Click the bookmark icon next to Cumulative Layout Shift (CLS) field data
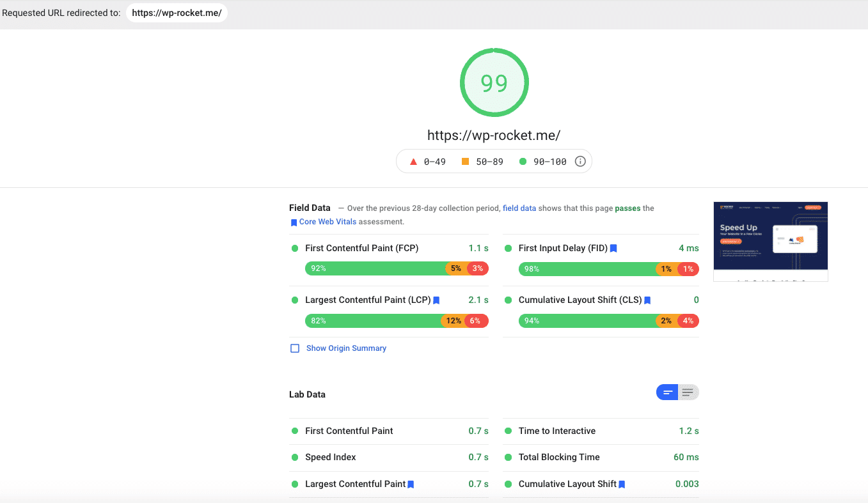Screen dimensions: 868x503 (647, 300)
